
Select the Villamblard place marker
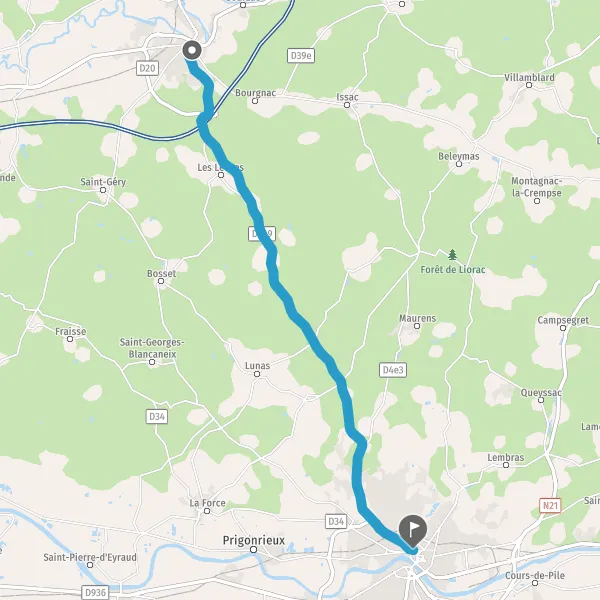[x=529, y=85]
